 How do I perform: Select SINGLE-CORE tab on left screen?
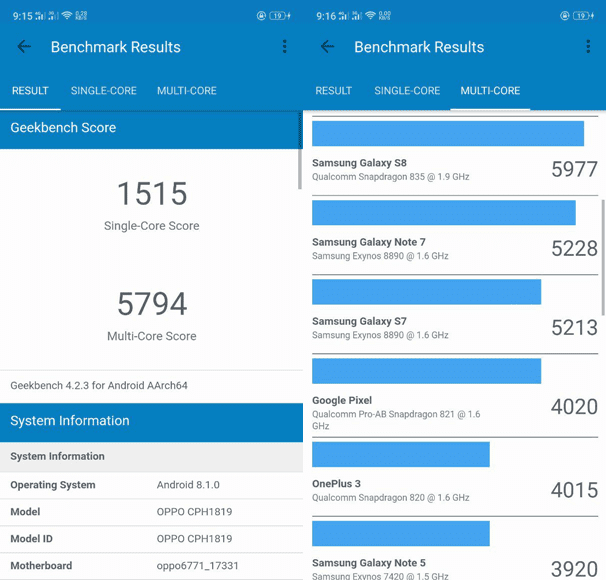click(x=104, y=91)
